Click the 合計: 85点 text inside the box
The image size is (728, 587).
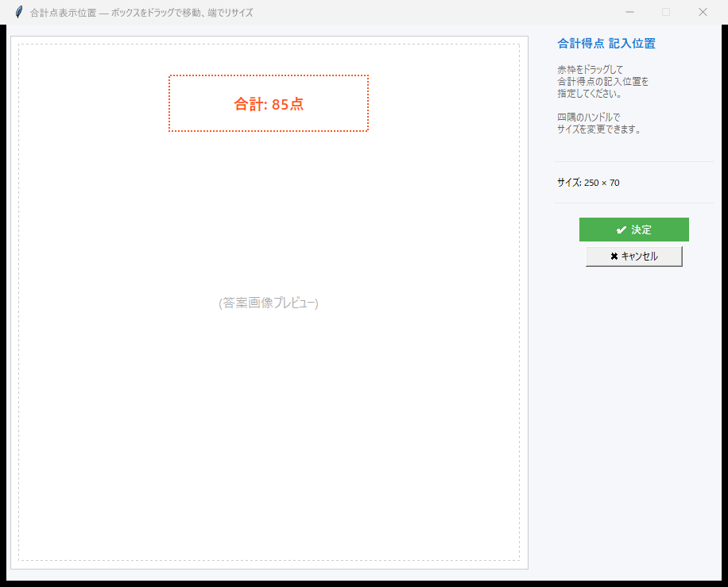pyautogui.click(x=268, y=102)
